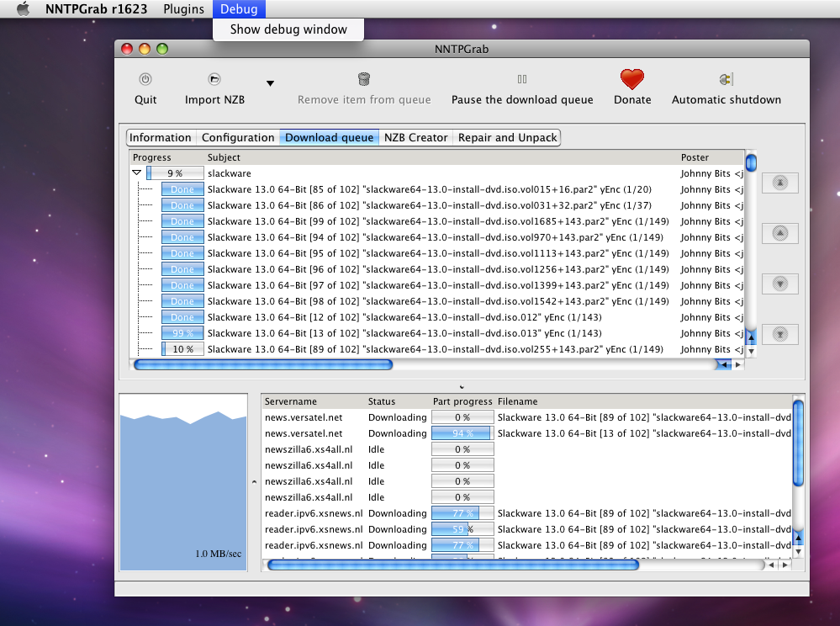Open the Import NZB dropdown arrow
This screenshot has width=840, height=626.
[x=270, y=83]
